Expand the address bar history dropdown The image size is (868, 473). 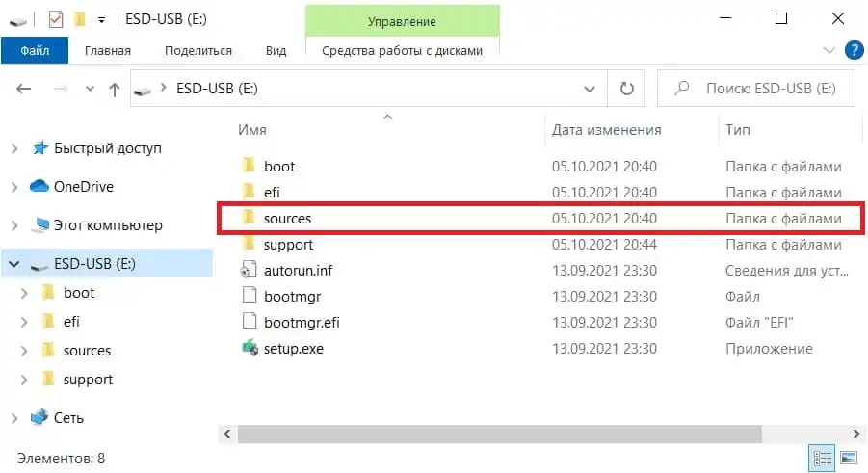point(590,89)
